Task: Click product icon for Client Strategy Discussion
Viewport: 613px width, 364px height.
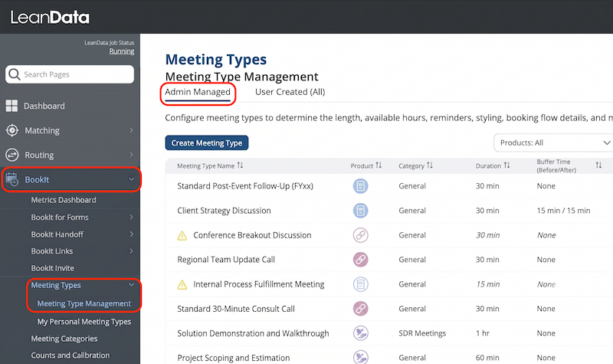Action: (360, 210)
